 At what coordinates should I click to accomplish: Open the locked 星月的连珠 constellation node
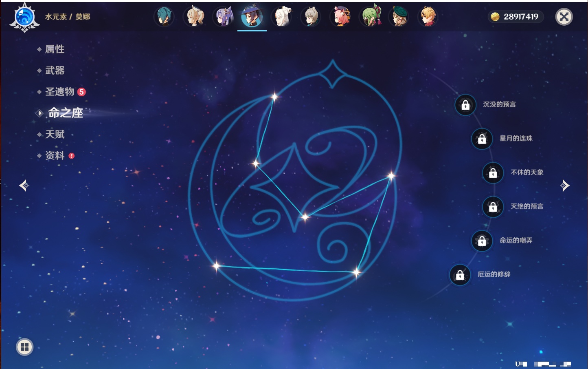pyautogui.click(x=482, y=139)
